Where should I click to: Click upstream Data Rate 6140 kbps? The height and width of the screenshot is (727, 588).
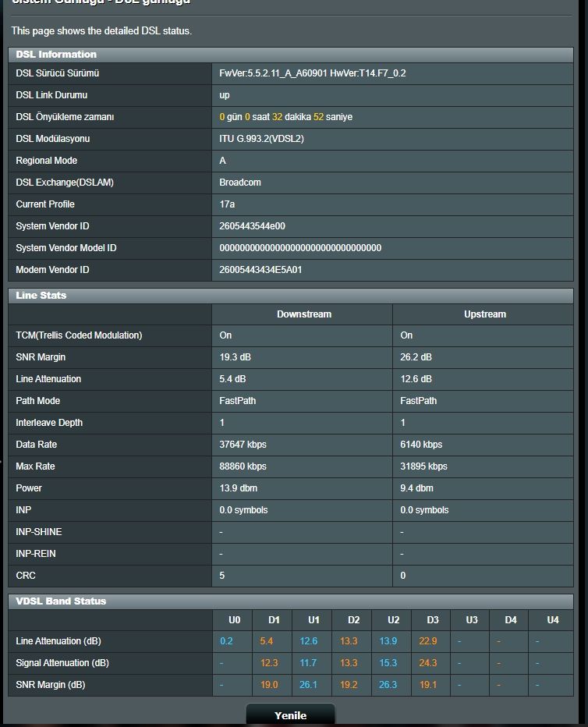tap(421, 444)
